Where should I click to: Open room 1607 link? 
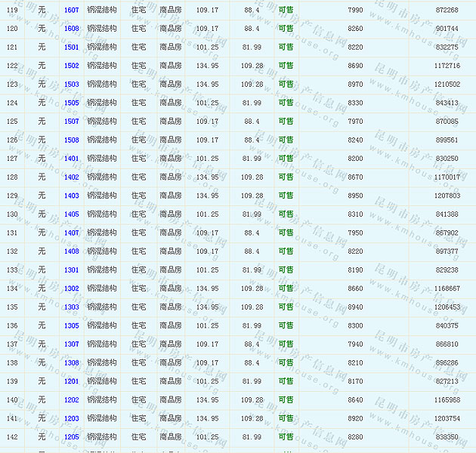71,10
